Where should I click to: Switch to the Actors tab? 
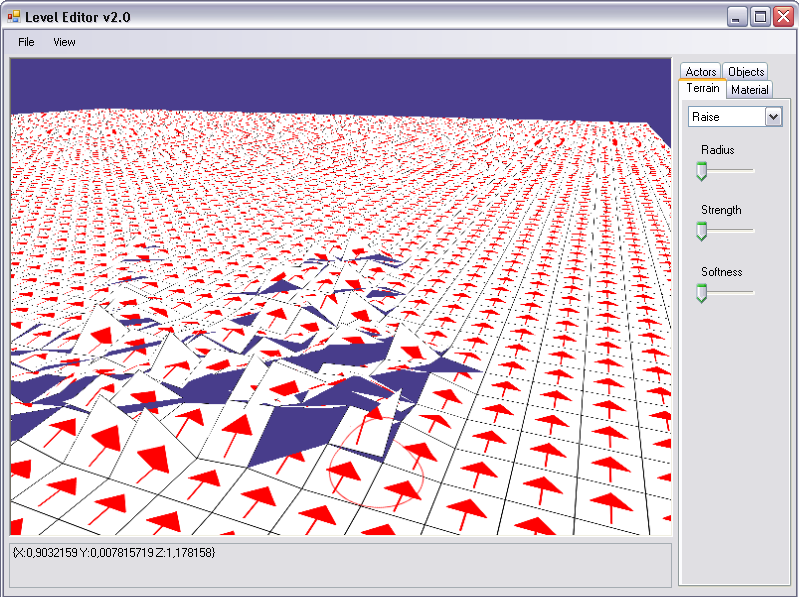pyautogui.click(x=701, y=72)
